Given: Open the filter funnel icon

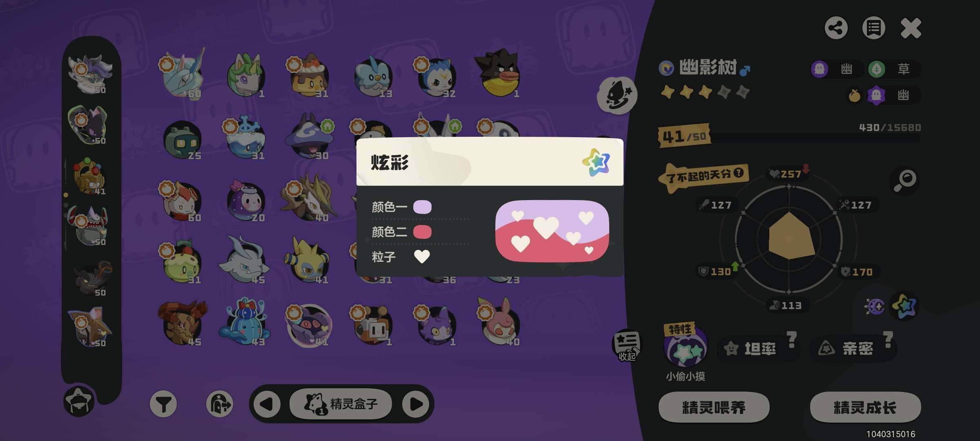Looking at the screenshot, I should (163, 404).
